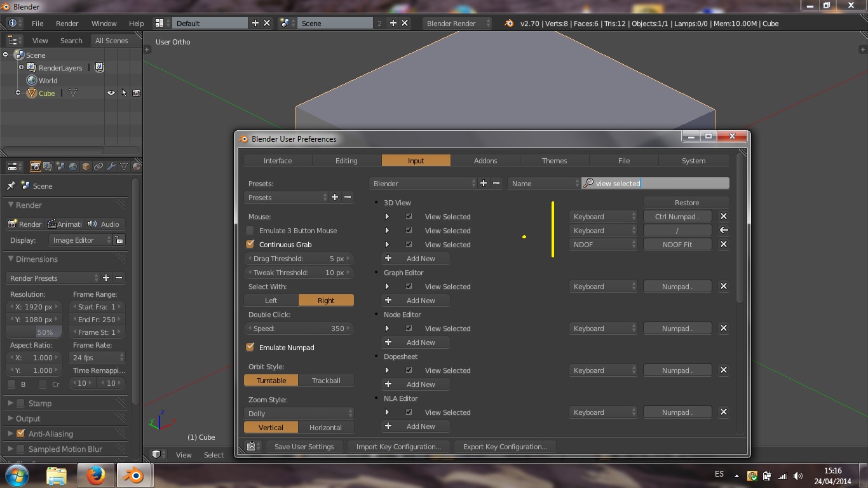Toggle the Anti-Aliasing checkbox
The image size is (868, 488).
tap(20, 433)
